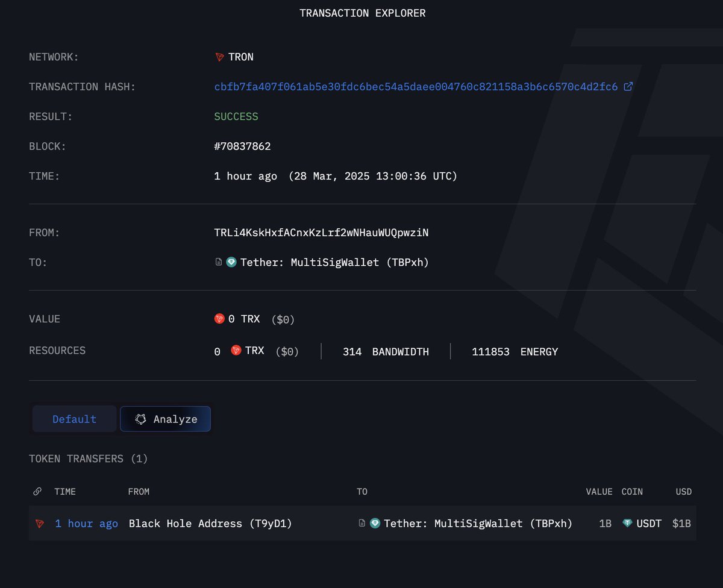Click the USD column header
This screenshot has height=588, width=723.
(684, 492)
